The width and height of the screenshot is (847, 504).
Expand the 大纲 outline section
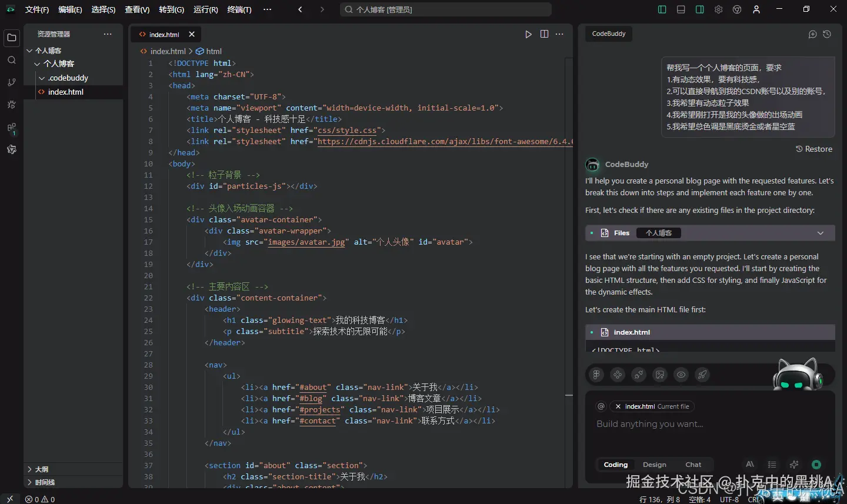pos(41,469)
